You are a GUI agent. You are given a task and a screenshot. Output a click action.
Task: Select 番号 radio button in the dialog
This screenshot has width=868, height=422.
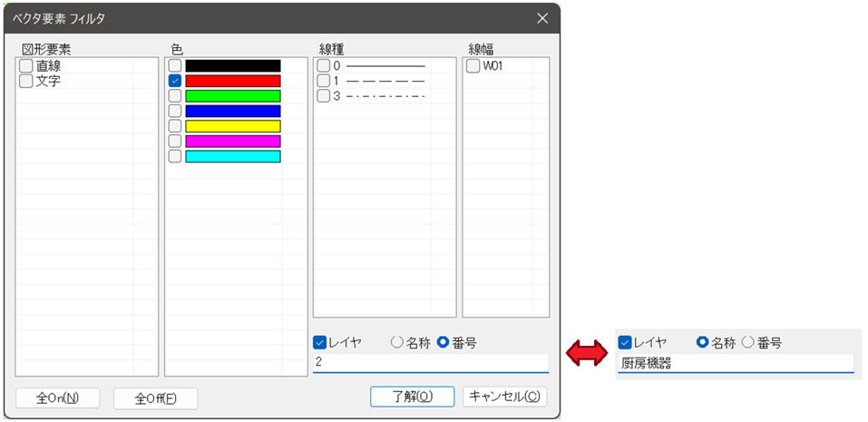pyautogui.click(x=443, y=343)
